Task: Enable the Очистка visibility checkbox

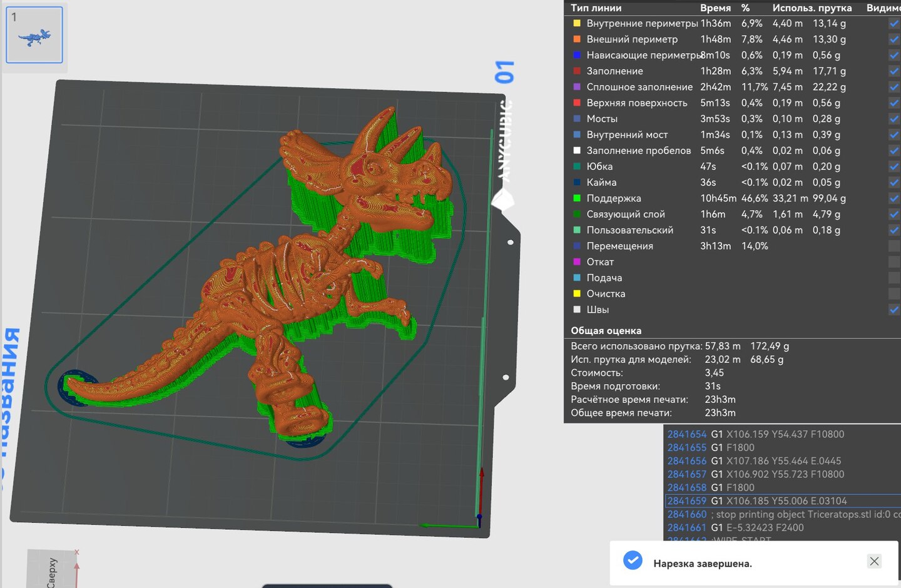Action: pyautogui.click(x=894, y=293)
